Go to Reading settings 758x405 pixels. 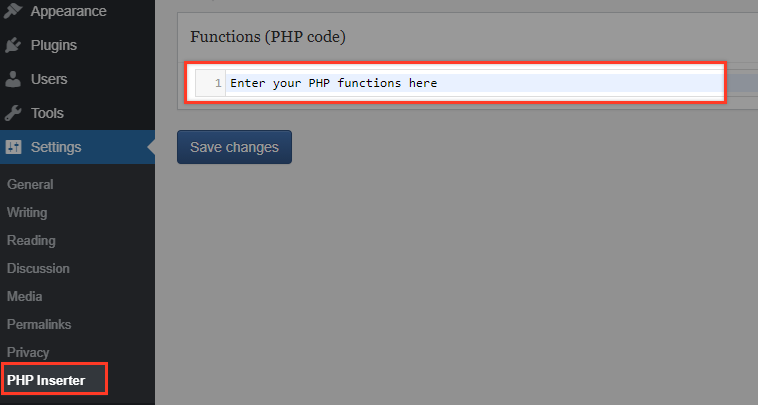coord(31,240)
